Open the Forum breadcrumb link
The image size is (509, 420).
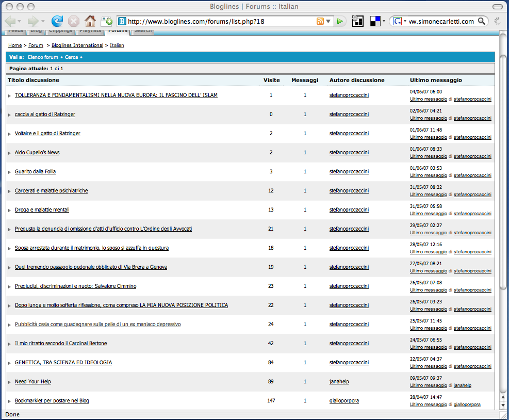point(36,45)
